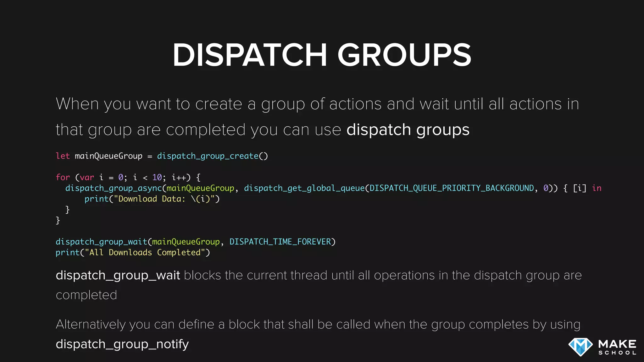
Task: Click 'dispatch_group_wait(mainQueueGroup' code line
Action: [138, 242]
